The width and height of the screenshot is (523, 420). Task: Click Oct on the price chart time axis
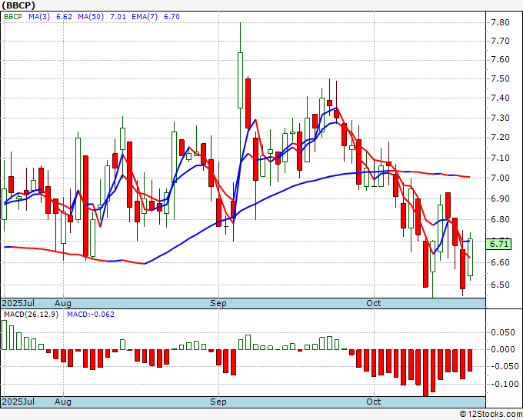coord(373,303)
